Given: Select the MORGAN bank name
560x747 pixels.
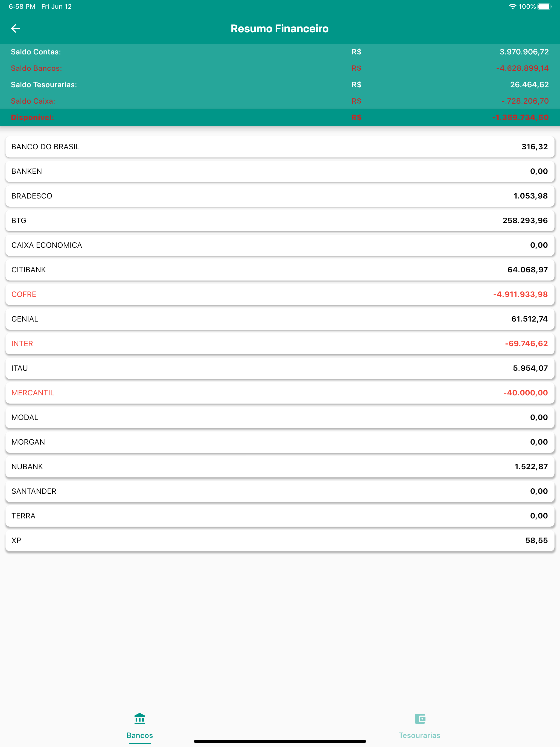Looking at the screenshot, I should (28, 442).
